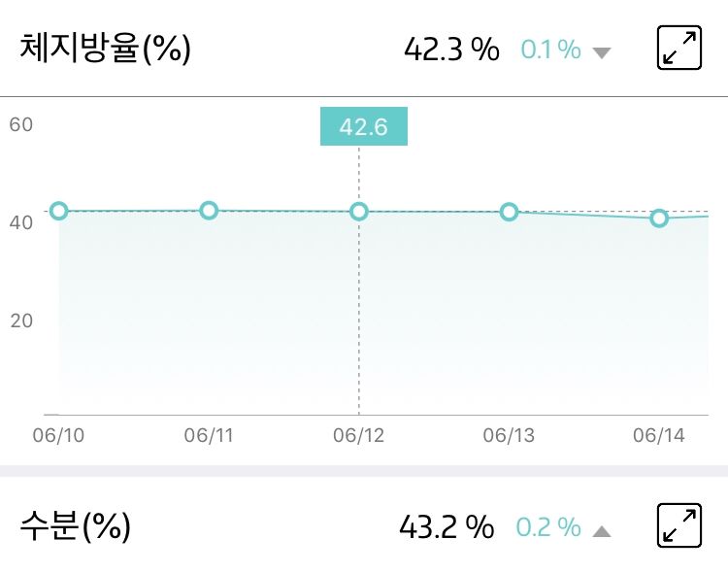Tap the 06/11 date label
728x573 pixels.
point(210,436)
